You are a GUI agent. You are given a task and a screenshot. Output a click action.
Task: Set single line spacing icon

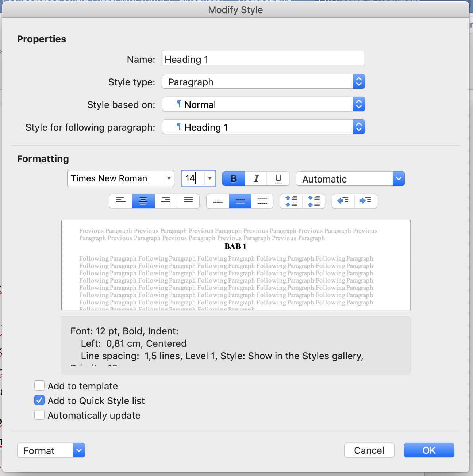[218, 201]
